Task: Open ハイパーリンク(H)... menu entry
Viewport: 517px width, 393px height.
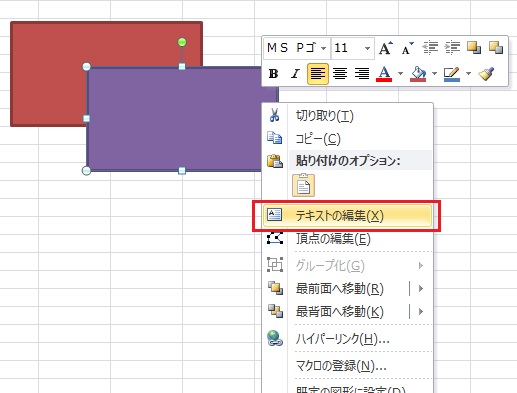Action: pos(347,339)
